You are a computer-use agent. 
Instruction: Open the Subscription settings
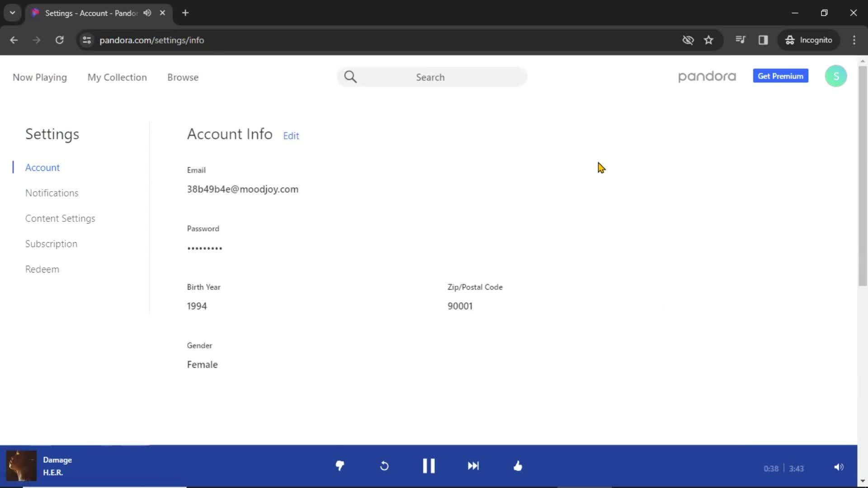coord(51,244)
